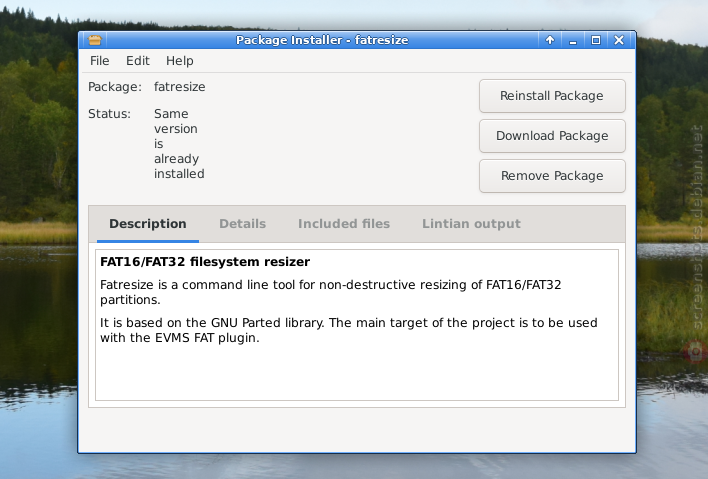Close the Package Installer window
The image size is (708, 479).
coord(619,40)
